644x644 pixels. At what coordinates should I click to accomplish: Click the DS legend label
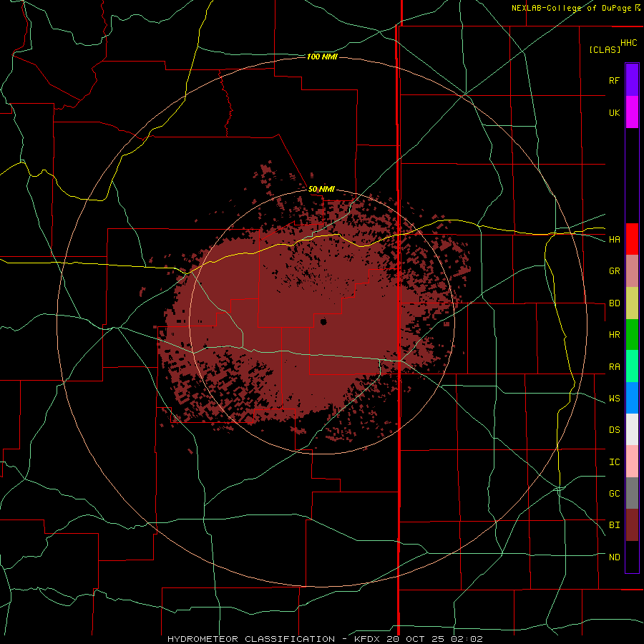click(614, 430)
